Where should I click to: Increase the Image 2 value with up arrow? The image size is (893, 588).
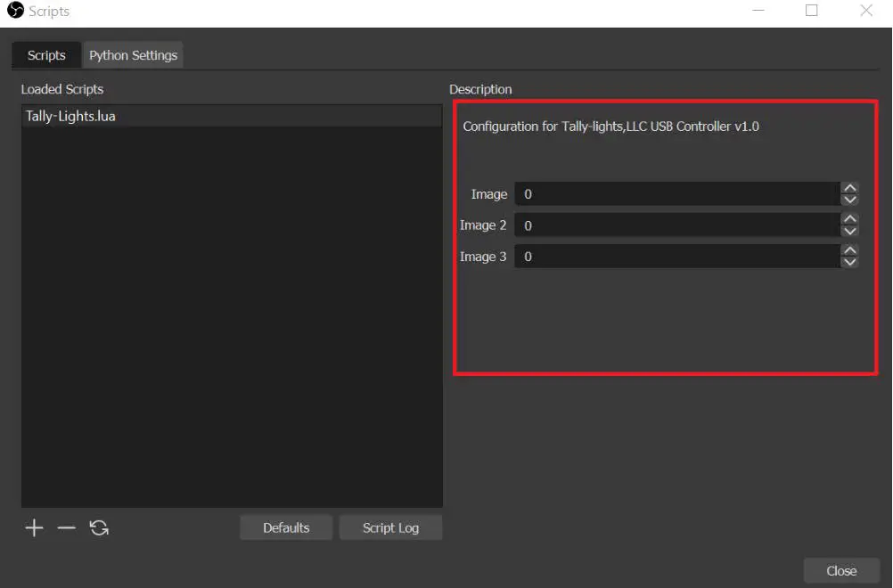click(x=849, y=219)
